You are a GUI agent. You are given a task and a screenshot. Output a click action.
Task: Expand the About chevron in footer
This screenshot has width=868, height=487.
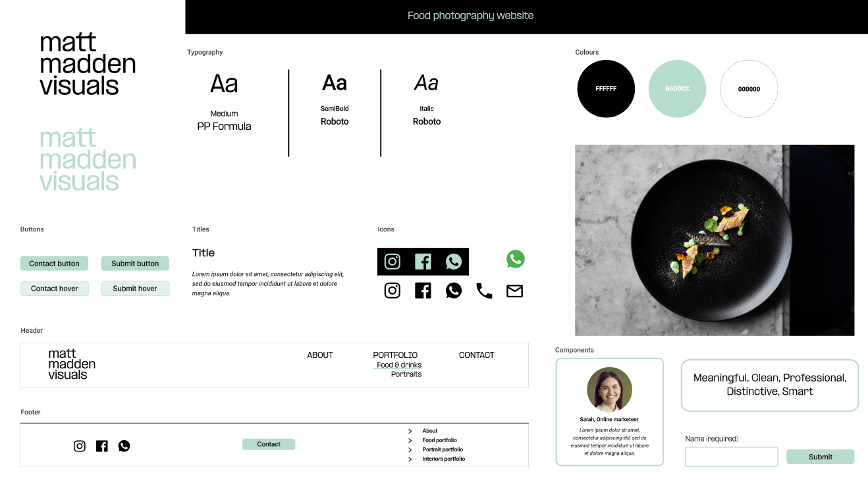[410, 431]
